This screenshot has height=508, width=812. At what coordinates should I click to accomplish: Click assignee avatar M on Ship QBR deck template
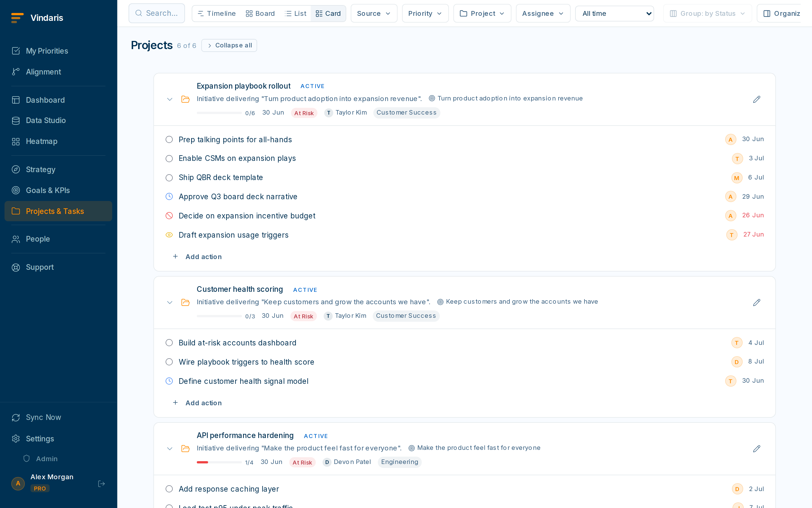[736, 178]
